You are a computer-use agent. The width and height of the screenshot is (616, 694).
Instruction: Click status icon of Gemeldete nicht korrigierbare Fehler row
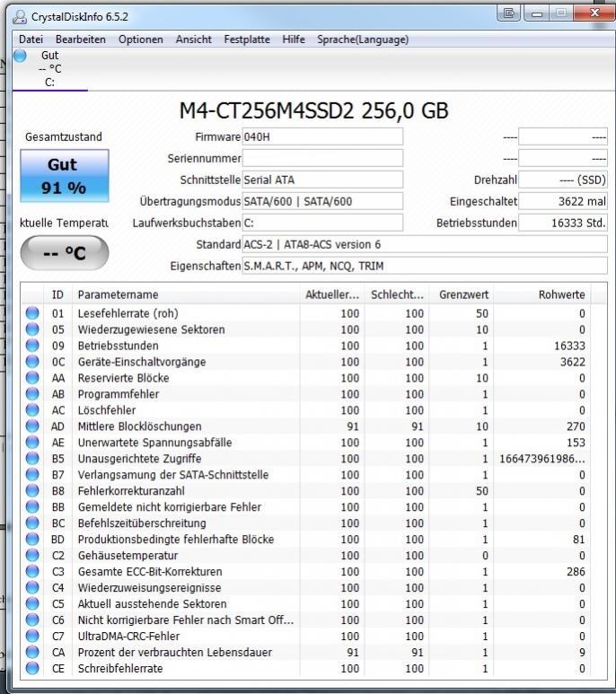[32, 506]
